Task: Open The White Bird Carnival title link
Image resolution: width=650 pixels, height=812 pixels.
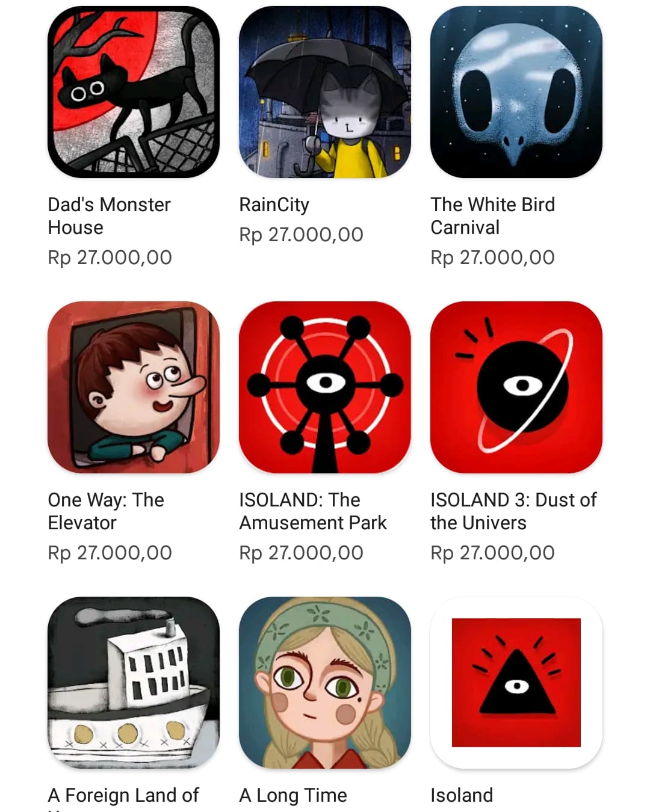Action: tap(493, 216)
